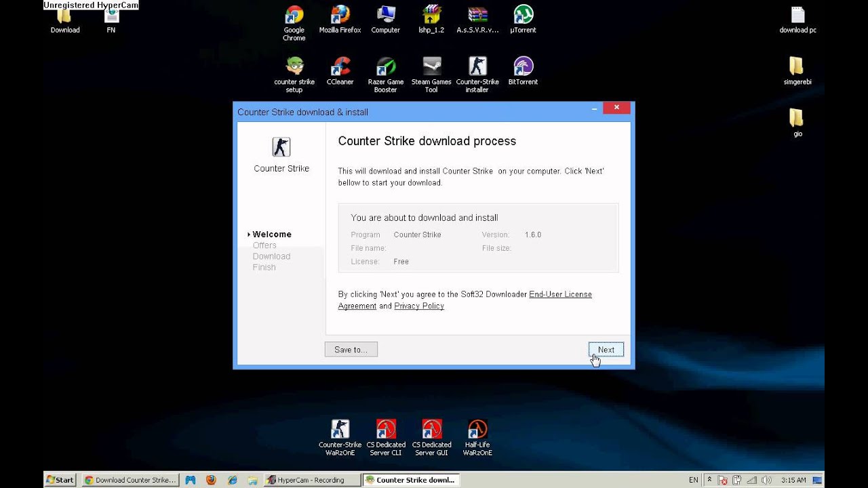Click the version value '1.6.0'
Screen dimensions: 868x488
(x=533, y=235)
